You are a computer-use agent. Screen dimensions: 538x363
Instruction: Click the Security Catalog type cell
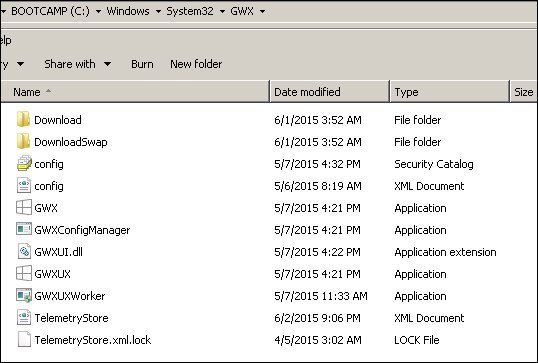434,164
